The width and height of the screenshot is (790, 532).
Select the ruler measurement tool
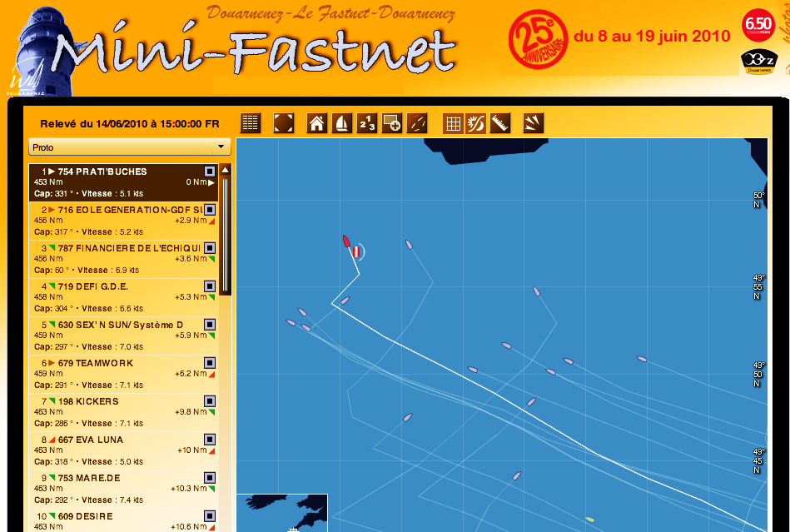tap(499, 123)
